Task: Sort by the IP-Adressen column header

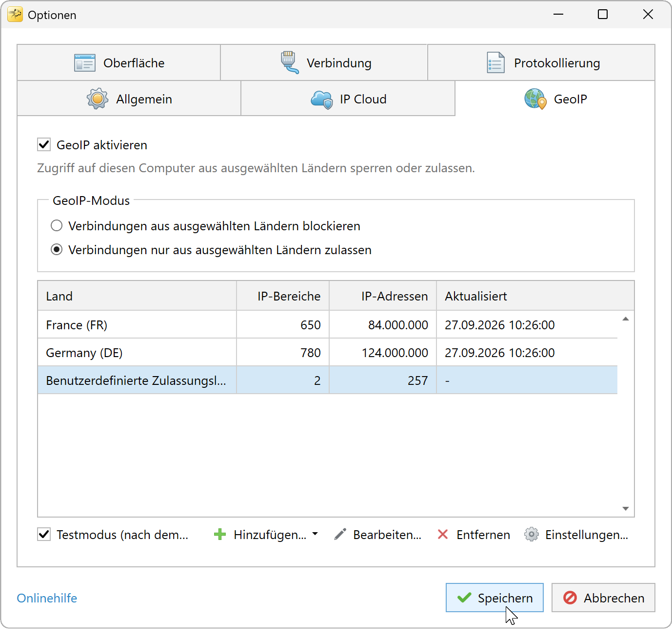Action: (383, 296)
